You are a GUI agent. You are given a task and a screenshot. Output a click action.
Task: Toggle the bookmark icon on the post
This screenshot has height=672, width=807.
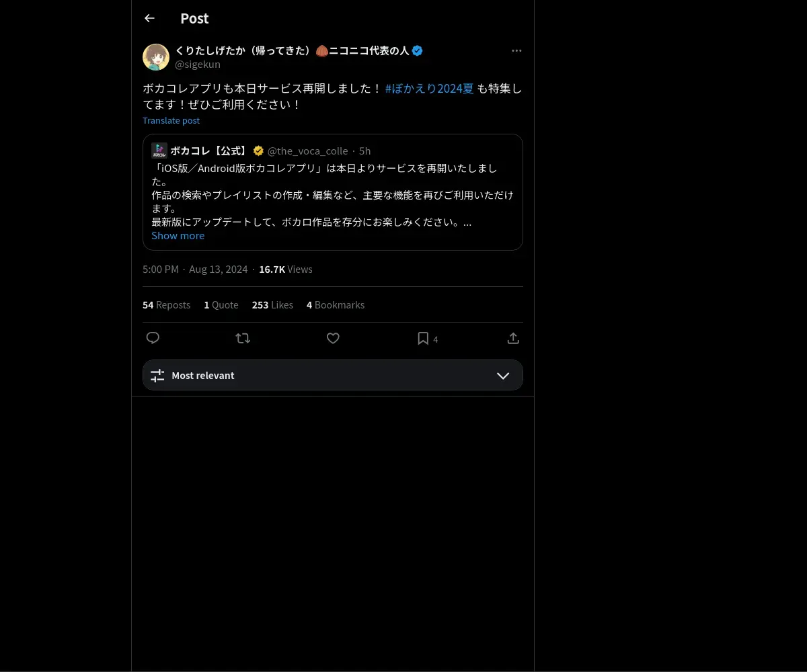pyautogui.click(x=423, y=338)
